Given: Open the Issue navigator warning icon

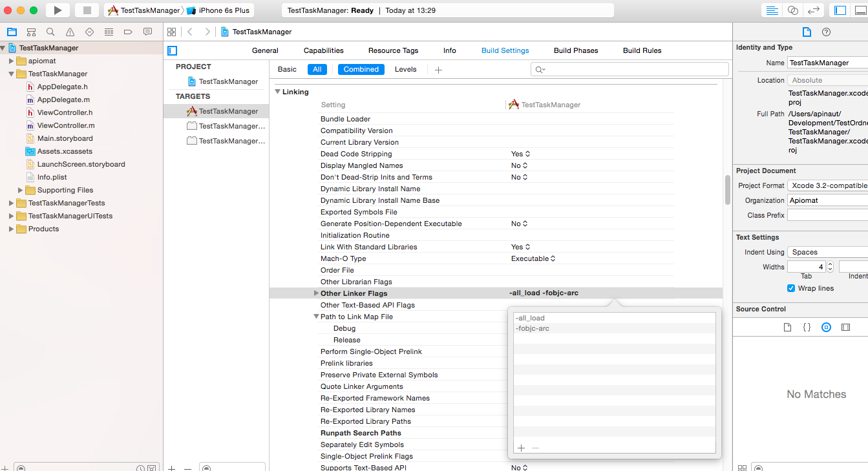Looking at the screenshot, I should tap(70, 32).
